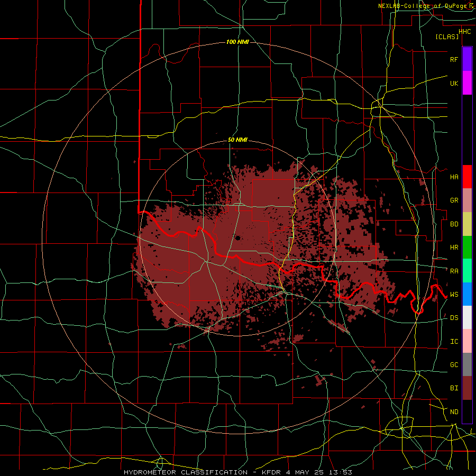
Task: Click the red HA legend color swatch
Action: [x=467, y=177]
